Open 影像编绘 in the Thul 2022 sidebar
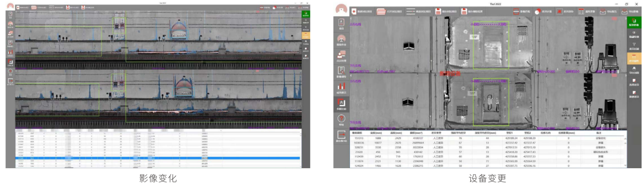Viewport: 644px width, 187px height. [x=342, y=72]
